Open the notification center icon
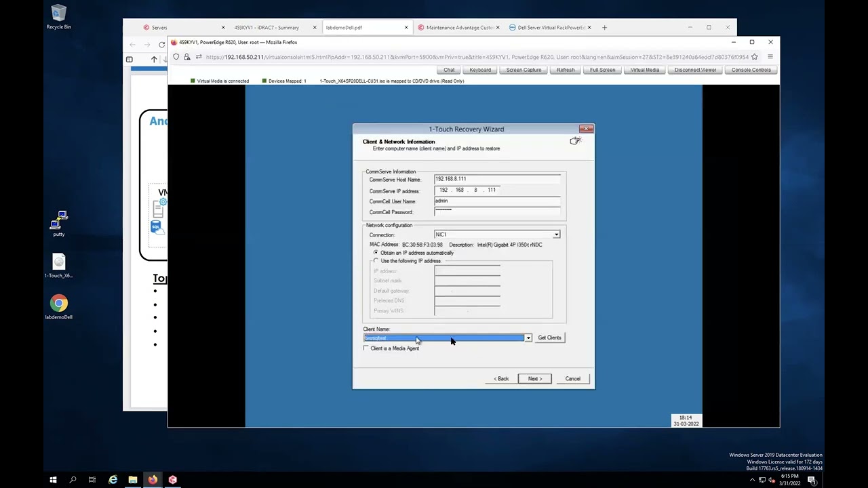This screenshot has width=868, height=488. [812, 480]
